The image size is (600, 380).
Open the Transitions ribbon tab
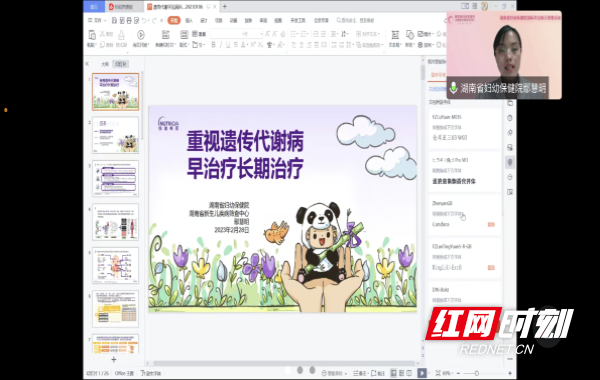pos(218,20)
